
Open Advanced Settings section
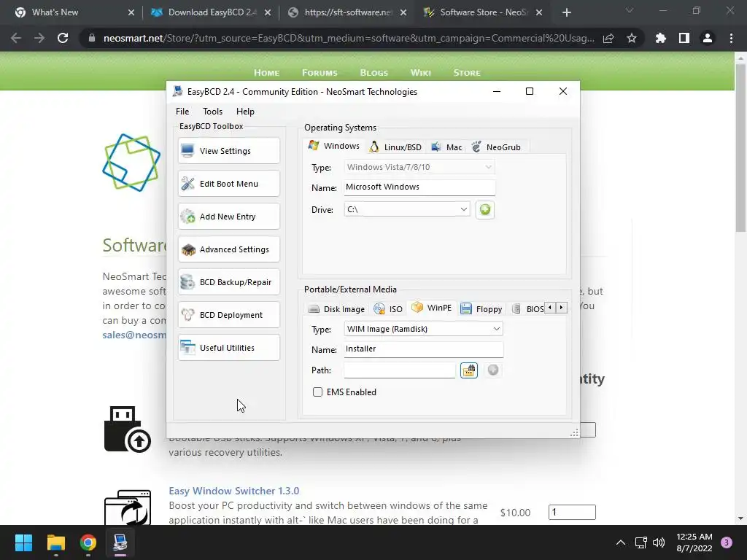coord(228,249)
